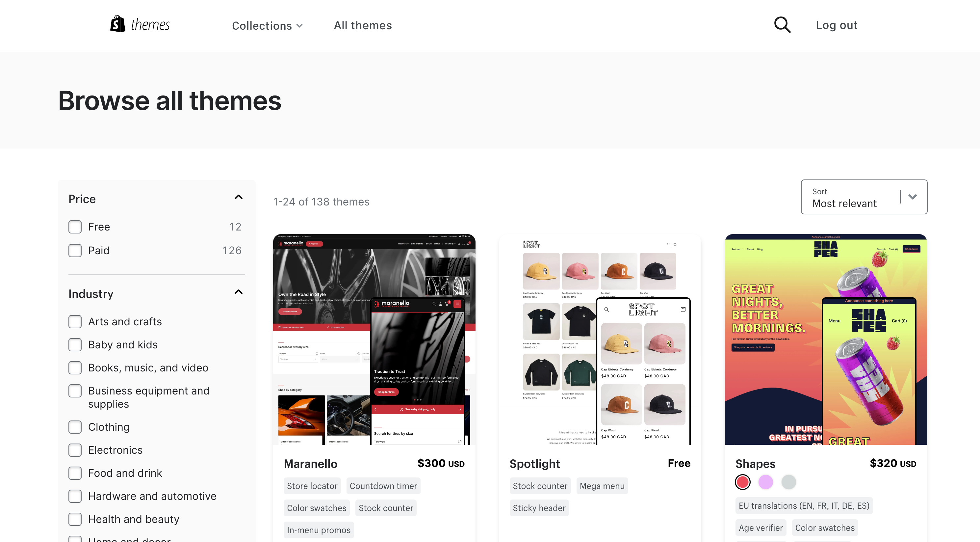Select the red Shapes color swatch
Screen dimensions: 980x542
pyautogui.click(x=743, y=482)
